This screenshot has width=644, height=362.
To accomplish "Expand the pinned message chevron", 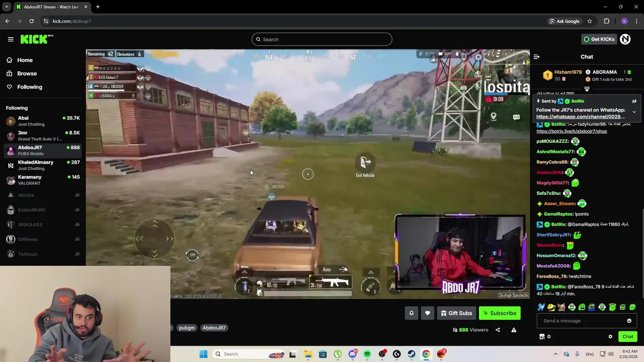I will [x=634, y=112].
